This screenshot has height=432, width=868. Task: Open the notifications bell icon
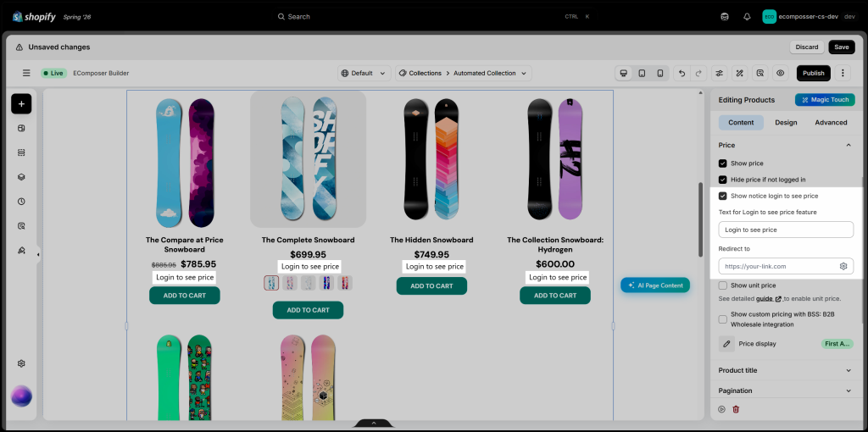tap(747, 17)
